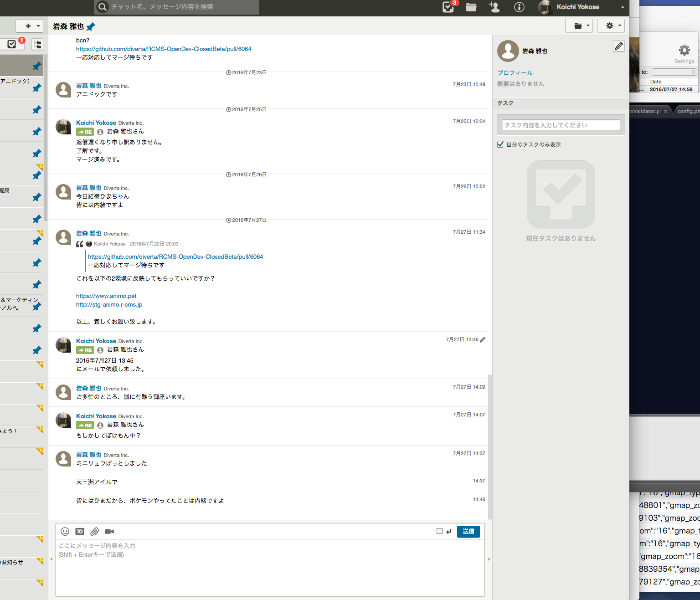700x600 pixels.
Task: Open the file management folder icon in top bar
Action: pos(471,7)
